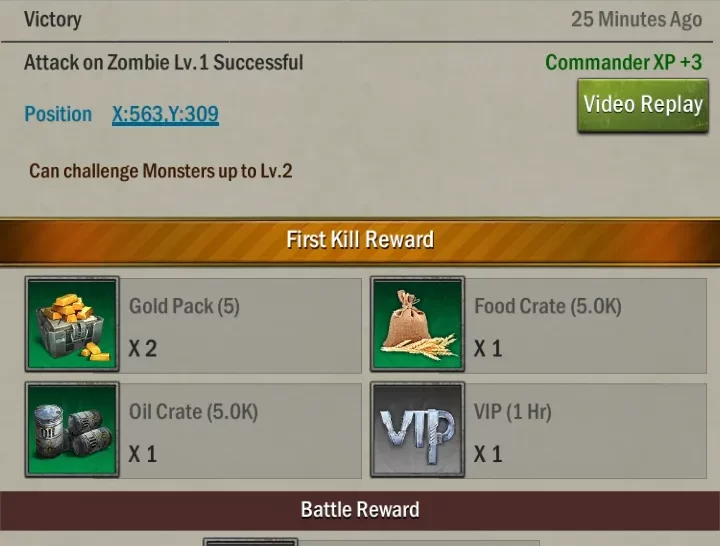This screenshot has height=546, width=720.
Task: Click the First Kill Reward banner
Action: [360, 241]
